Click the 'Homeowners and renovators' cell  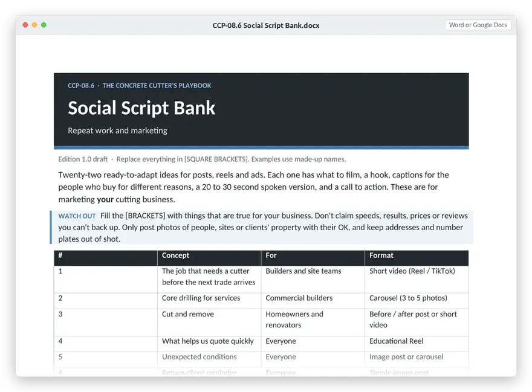coord(313,323)
